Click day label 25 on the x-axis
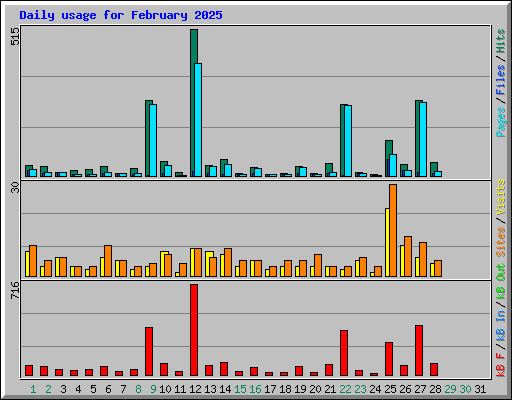The image size is (512, 400). pyautogui.click(x=390, y=389)
